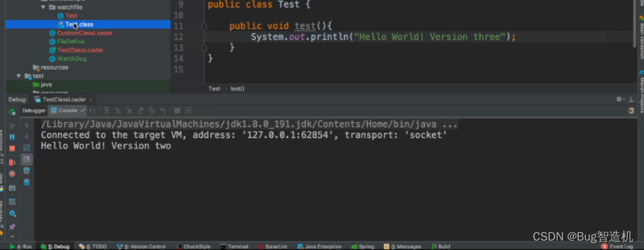Viewport: 644px width, 250px height.
Task: Switch to the Debugger tab
Action: pos(34,111)
